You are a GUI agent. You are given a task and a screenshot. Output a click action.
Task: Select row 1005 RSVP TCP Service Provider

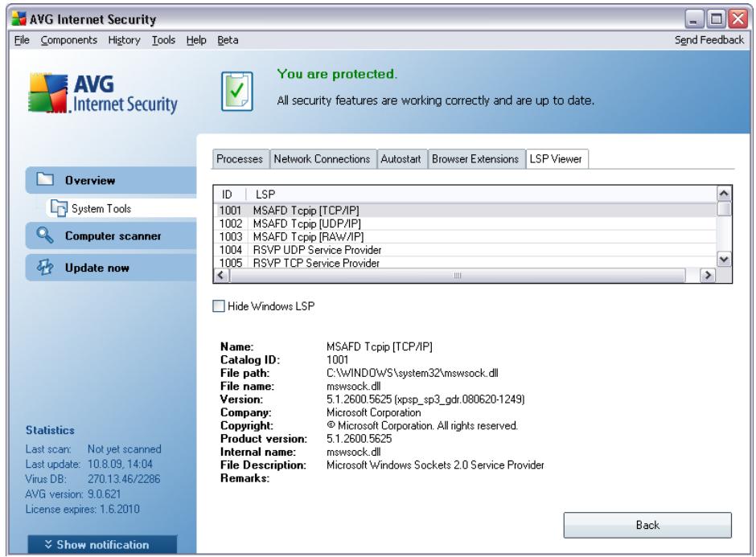tap(466, 263)
